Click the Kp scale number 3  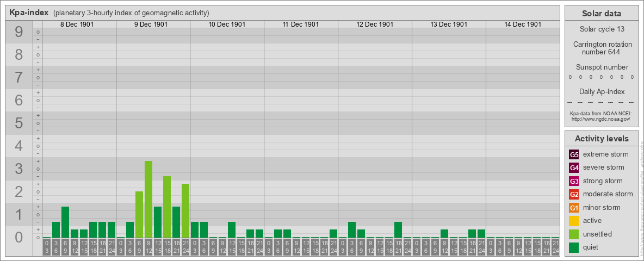pyautogui.click(x=18, y=169)
